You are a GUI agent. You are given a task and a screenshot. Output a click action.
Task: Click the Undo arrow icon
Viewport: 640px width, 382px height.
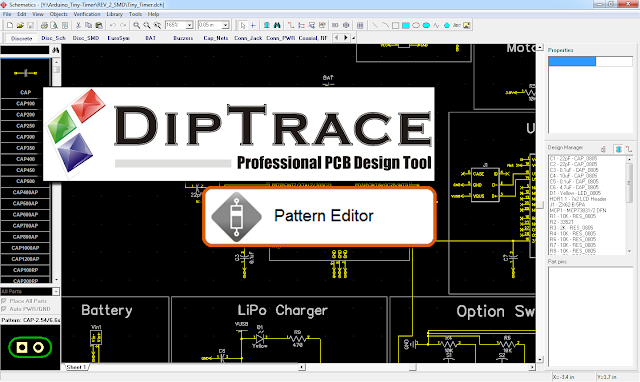[113, 25]
